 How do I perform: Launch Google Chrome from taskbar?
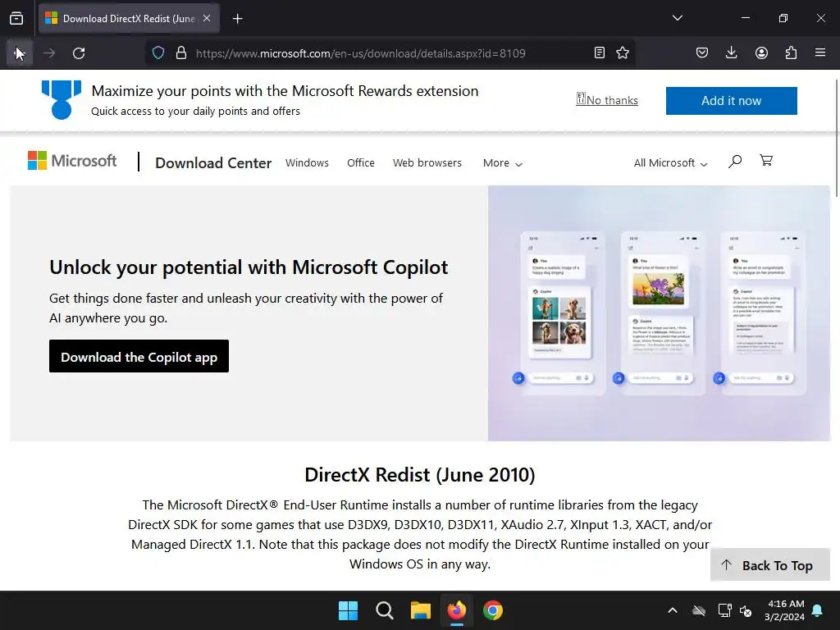(x=493, y=610)
